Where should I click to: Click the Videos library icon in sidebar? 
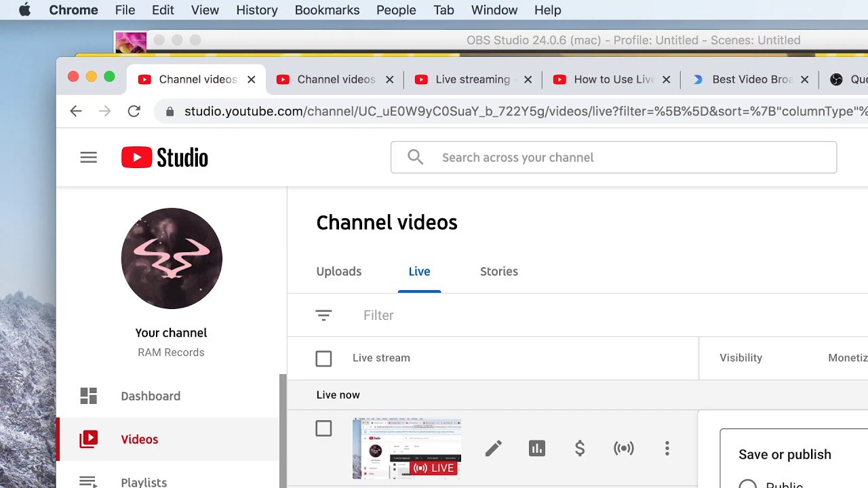click(89, 439)
